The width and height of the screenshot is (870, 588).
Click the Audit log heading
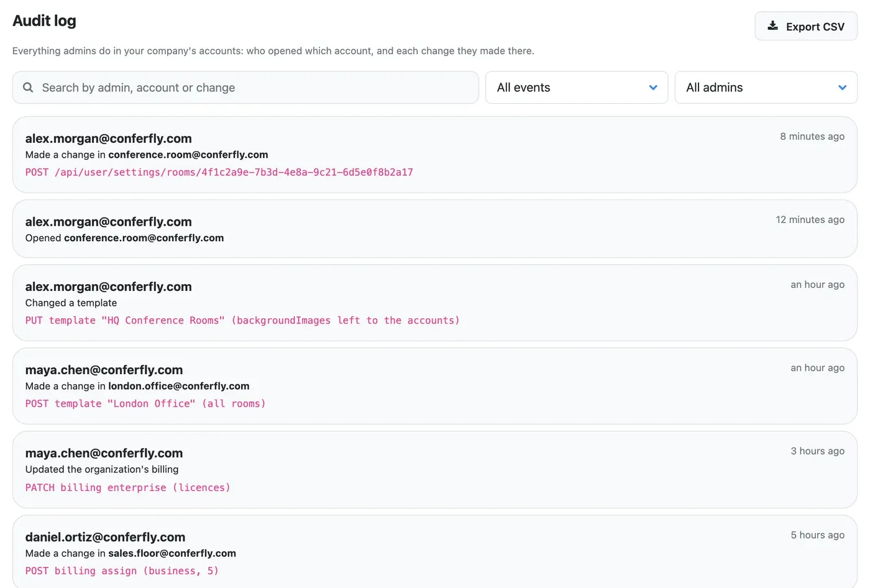tap(44, 21)
